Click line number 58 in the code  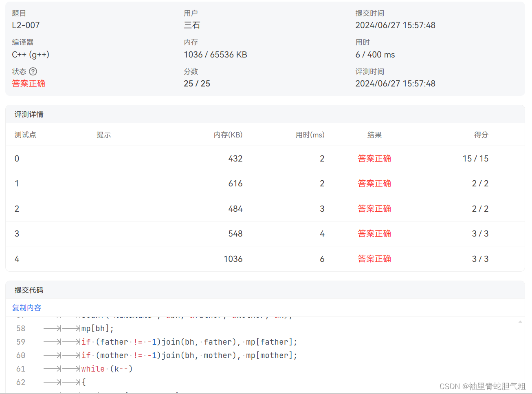coord(21,328)
